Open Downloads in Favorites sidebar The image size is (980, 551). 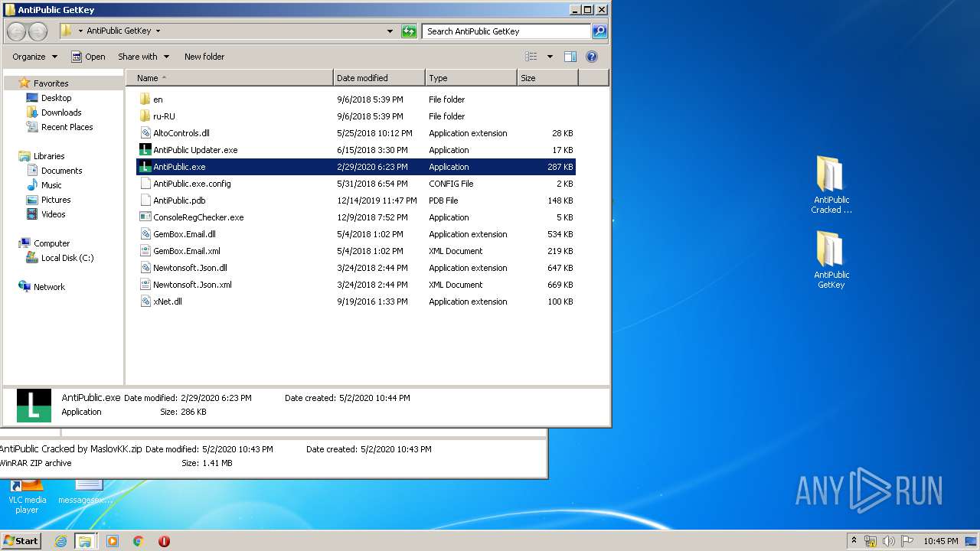pyautogui.click(x=54, y=112)
